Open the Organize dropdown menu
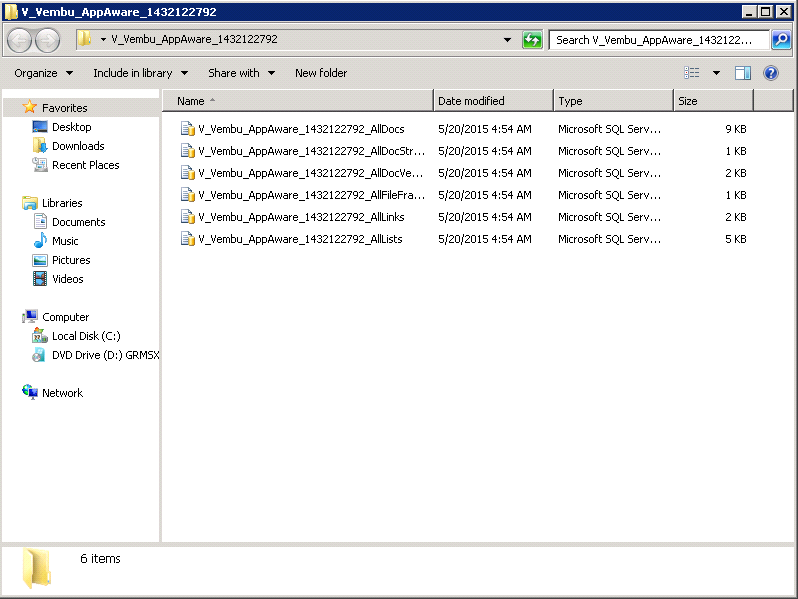 pos(43,73)
